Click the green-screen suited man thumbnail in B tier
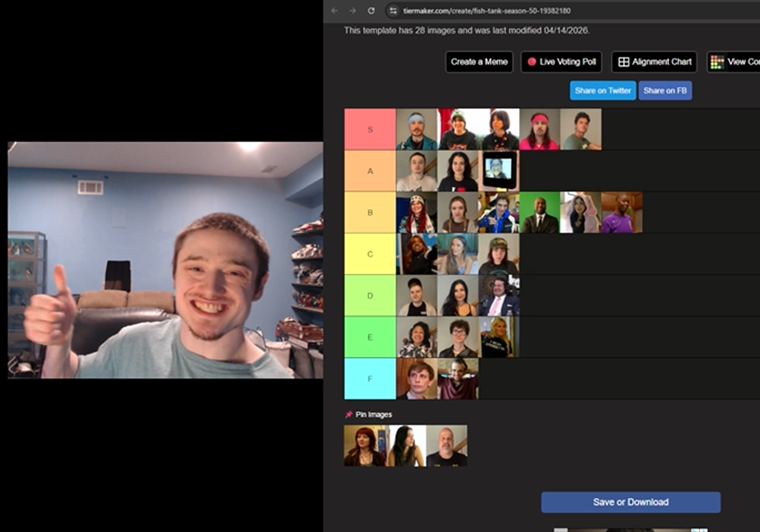Screen dimensions: 760x532 click(540, 212)
